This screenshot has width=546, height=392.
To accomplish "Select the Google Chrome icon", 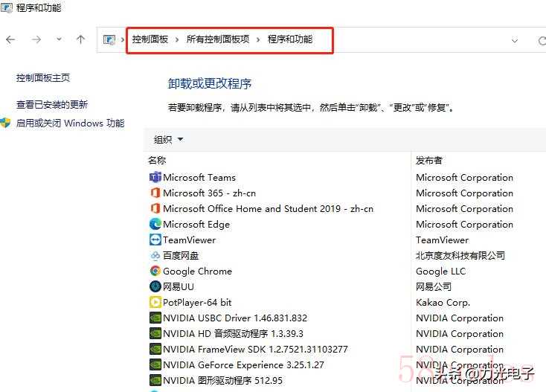I will point(155,271).
